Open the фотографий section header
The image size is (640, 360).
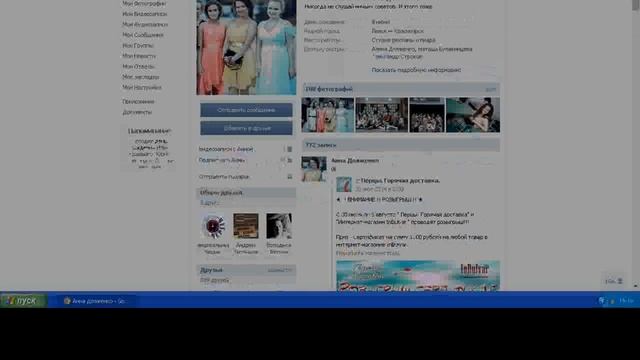[401, 89]
